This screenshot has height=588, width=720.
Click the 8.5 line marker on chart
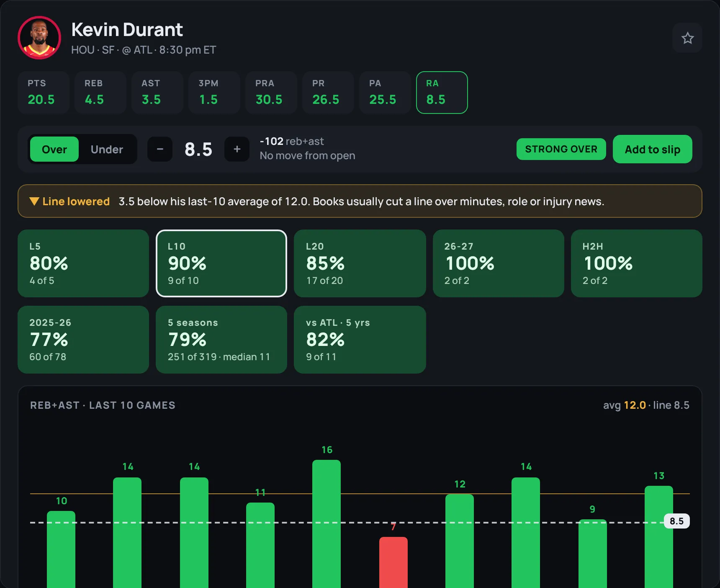tap(676, 521)
